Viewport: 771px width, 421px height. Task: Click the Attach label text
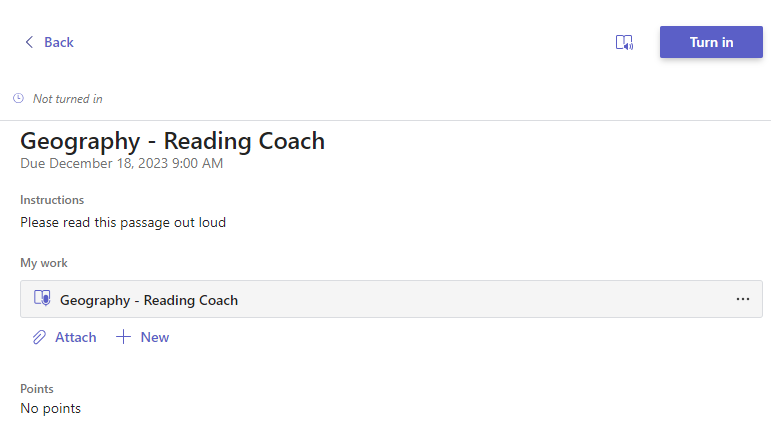76,338
